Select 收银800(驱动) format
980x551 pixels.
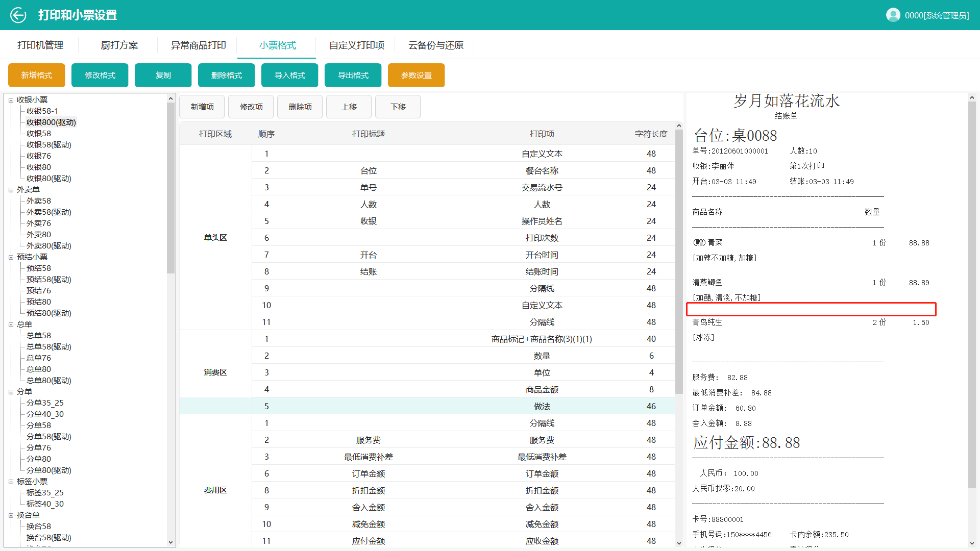pyautogui.click(x=51, y=122)
